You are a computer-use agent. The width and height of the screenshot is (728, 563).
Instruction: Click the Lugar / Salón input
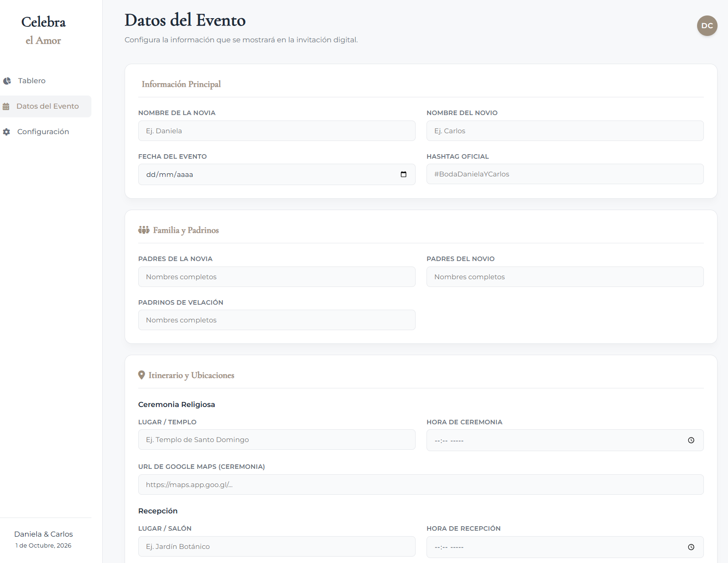click(277, 546)
